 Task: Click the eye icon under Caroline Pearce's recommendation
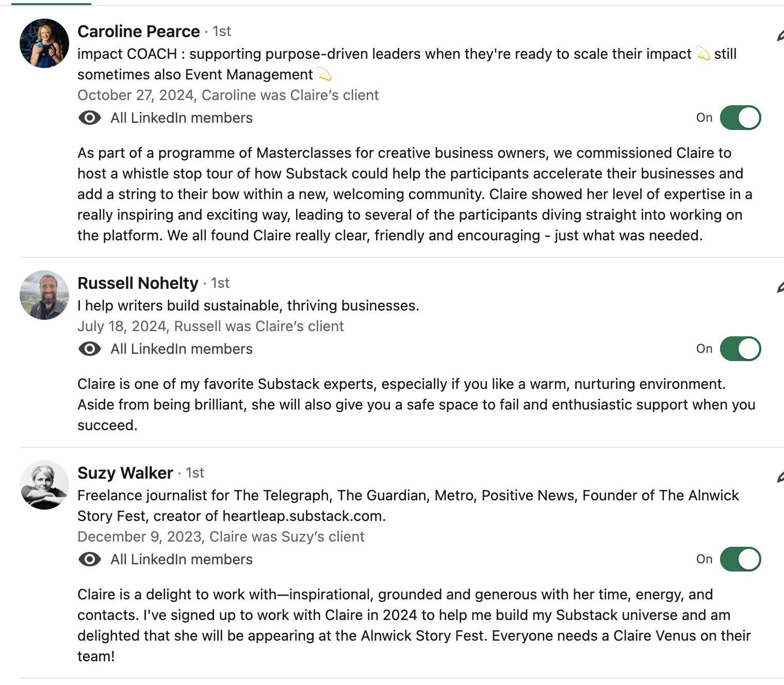click(x=90, y=118)
